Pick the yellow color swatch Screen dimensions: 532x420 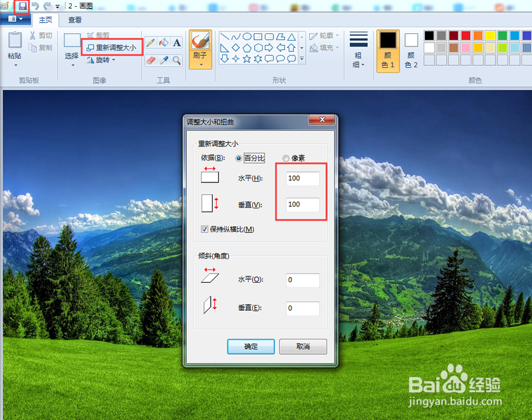pos(490,35)
